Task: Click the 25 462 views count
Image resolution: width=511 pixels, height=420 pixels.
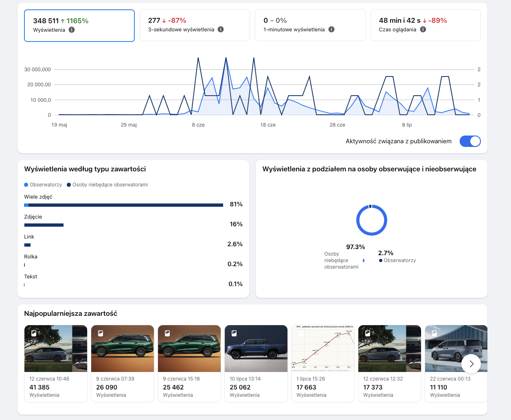Action: 173,387
